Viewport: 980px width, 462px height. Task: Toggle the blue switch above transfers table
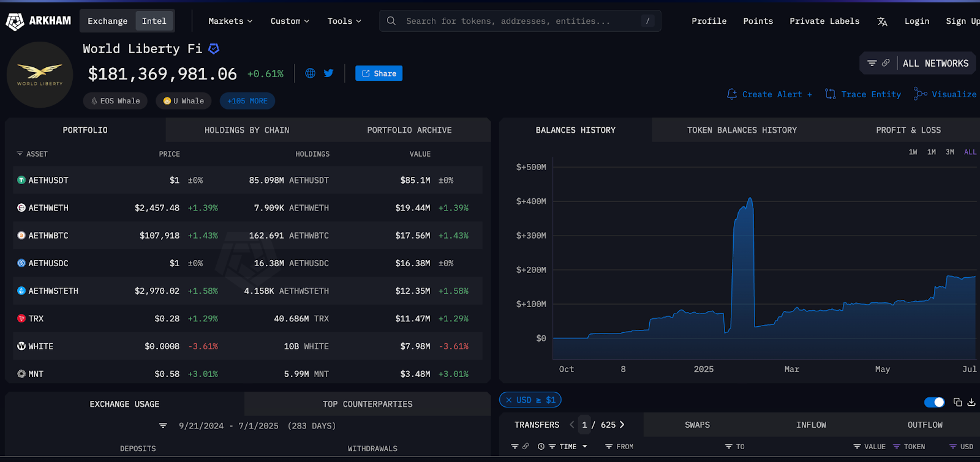tap(935, 402)
